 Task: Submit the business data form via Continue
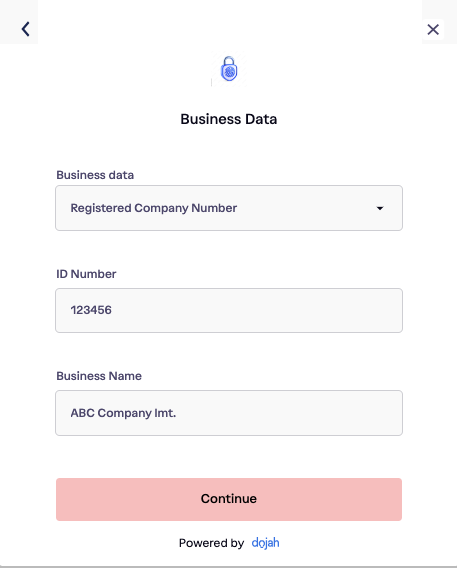click(229, 499)
